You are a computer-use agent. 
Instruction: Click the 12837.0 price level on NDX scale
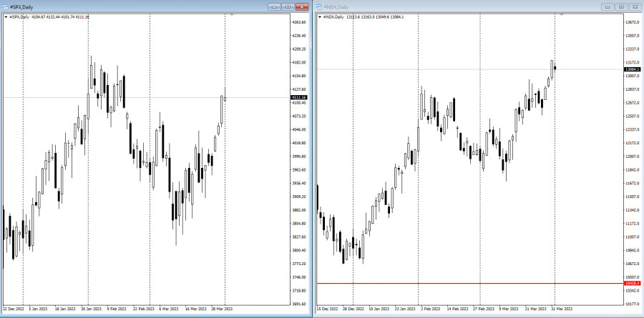[x=632, y=89]
